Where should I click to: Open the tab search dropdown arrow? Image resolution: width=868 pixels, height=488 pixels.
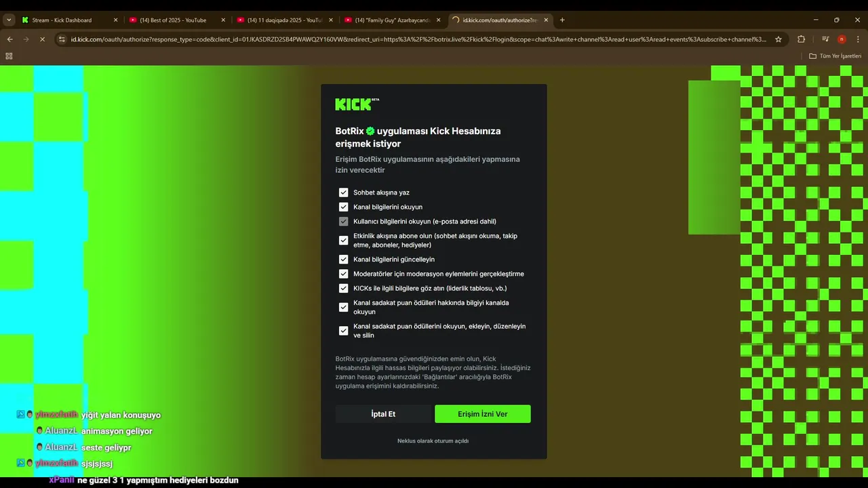9,20
